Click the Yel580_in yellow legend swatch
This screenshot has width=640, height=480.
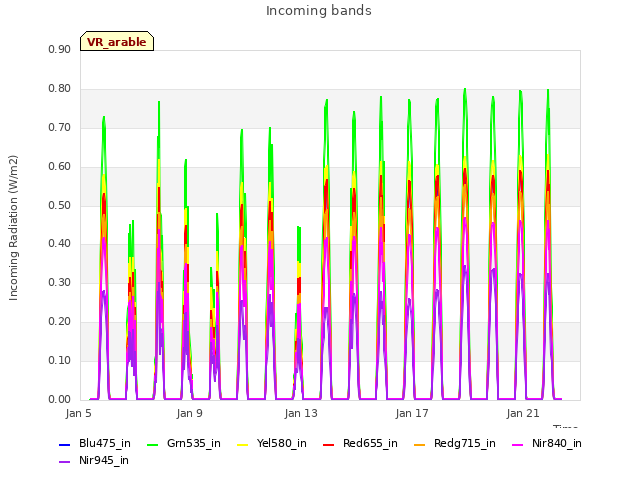click(x=242, y=444)
